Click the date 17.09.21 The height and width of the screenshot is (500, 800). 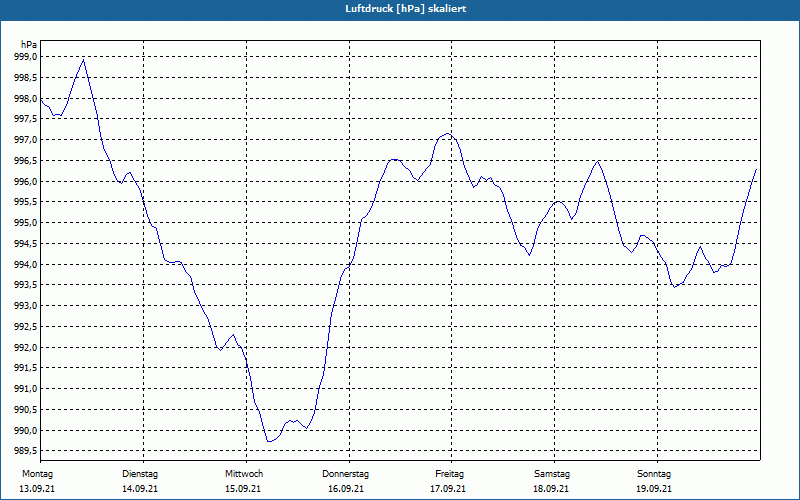pyautogui.click(x=448, y=489)
